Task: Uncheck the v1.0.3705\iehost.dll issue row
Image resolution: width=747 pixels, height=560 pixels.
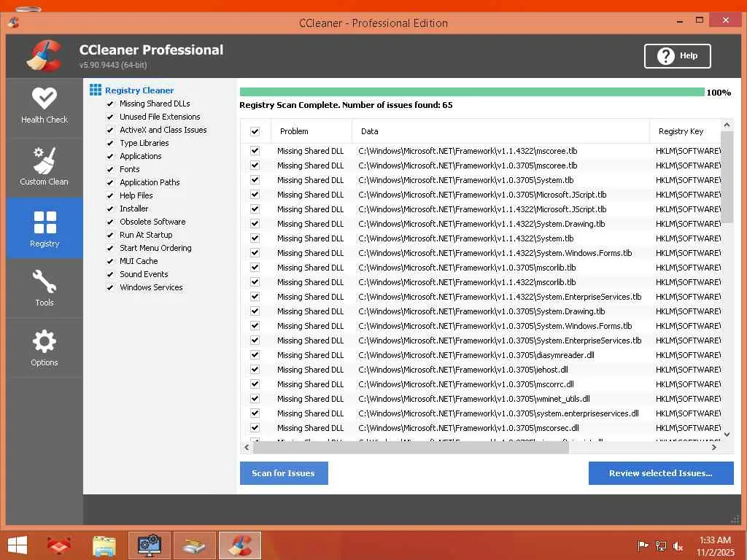Action: click(255, 370)
